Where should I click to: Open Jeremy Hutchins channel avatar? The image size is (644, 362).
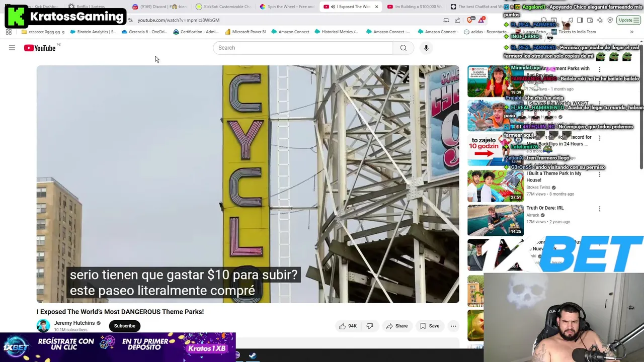(x=43, y=326)
